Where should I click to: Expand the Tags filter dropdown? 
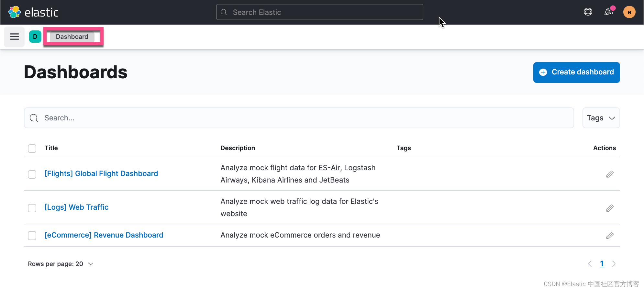pos(601,118)
